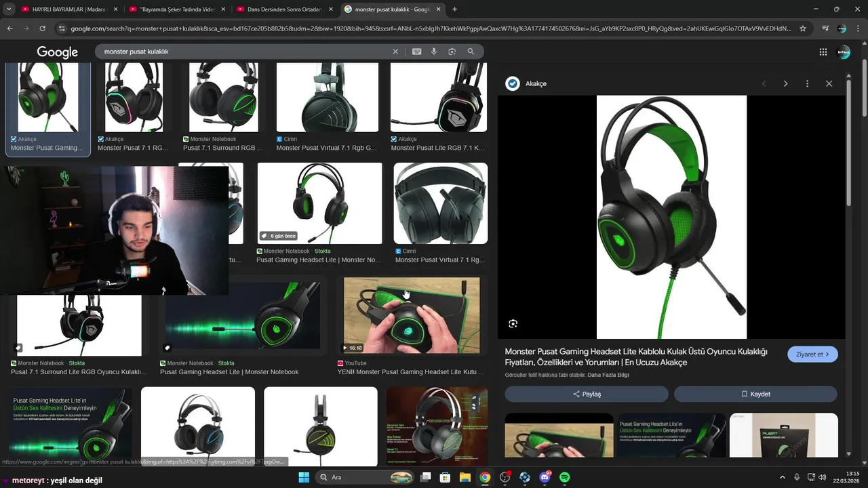The height and width of the screenshot is (488, 868).
Task: Select the monster pusat kulaklık Google tab
Action: tap(392, 9)
